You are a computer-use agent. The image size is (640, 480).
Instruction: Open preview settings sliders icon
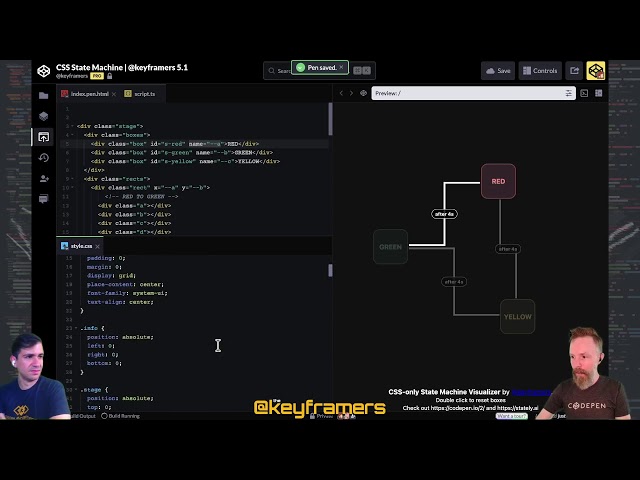(569, 93)
